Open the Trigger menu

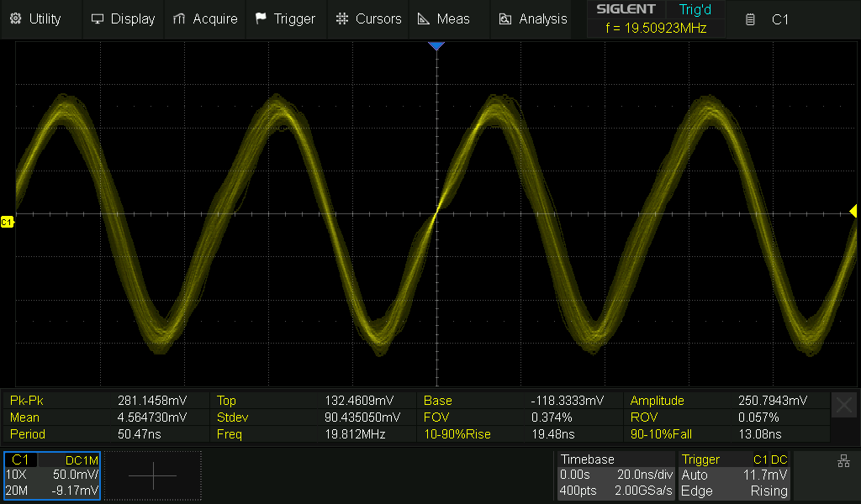click(x=286, y=19)
